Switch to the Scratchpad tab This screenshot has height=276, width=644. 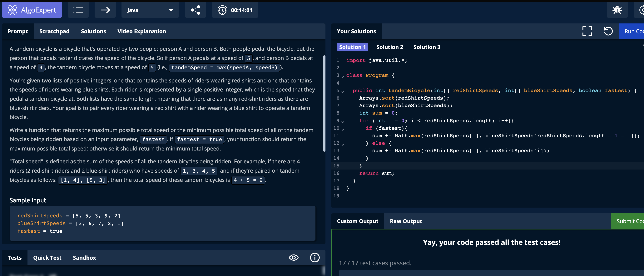pos(54,31)
